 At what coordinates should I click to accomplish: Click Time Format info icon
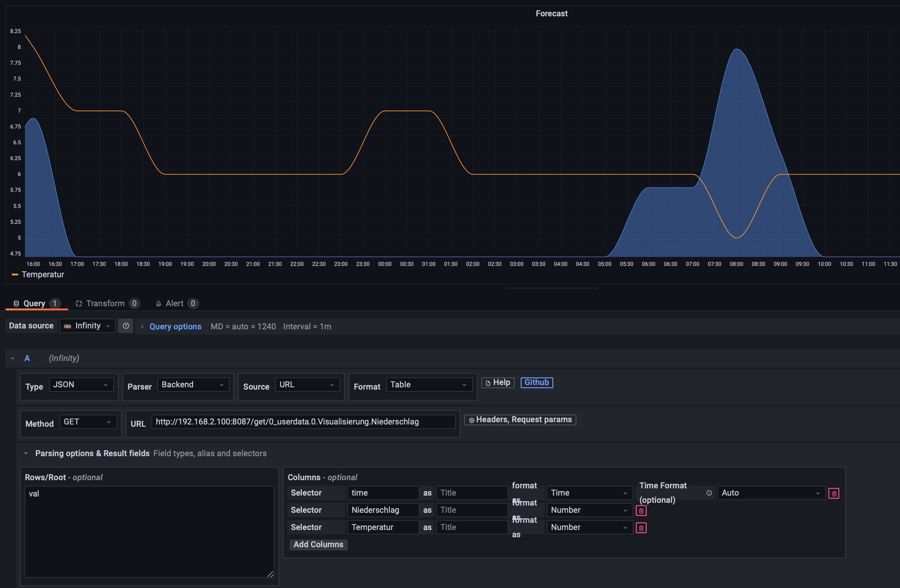click(709, 493)
